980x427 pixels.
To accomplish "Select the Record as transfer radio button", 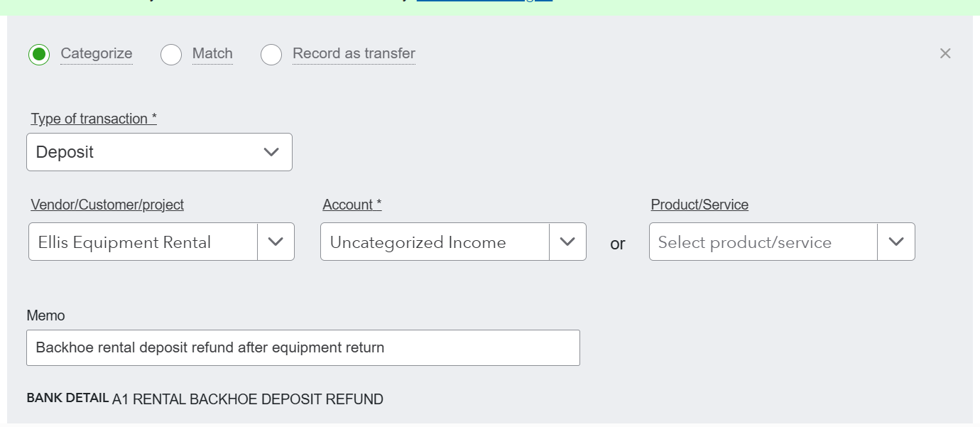I will (x=271, y=54).
